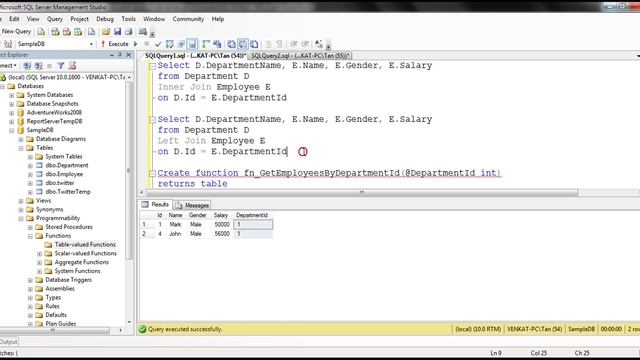Collapse the Create function outline

[x=152, y=173]
